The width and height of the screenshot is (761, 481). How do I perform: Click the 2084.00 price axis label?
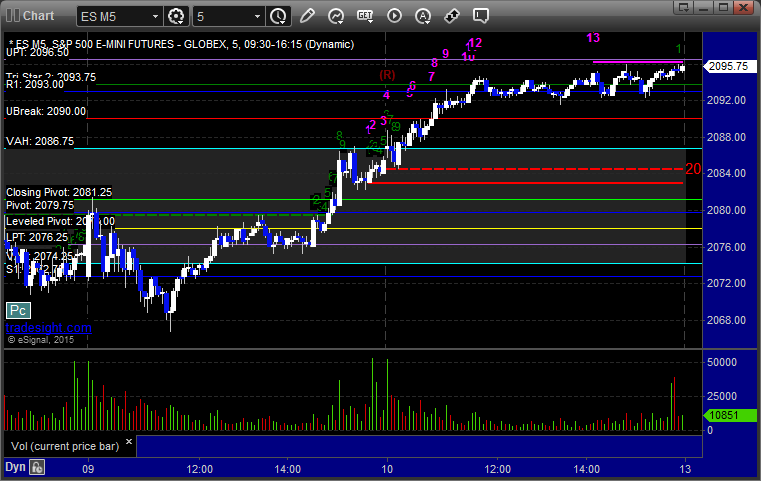point(726,173)
